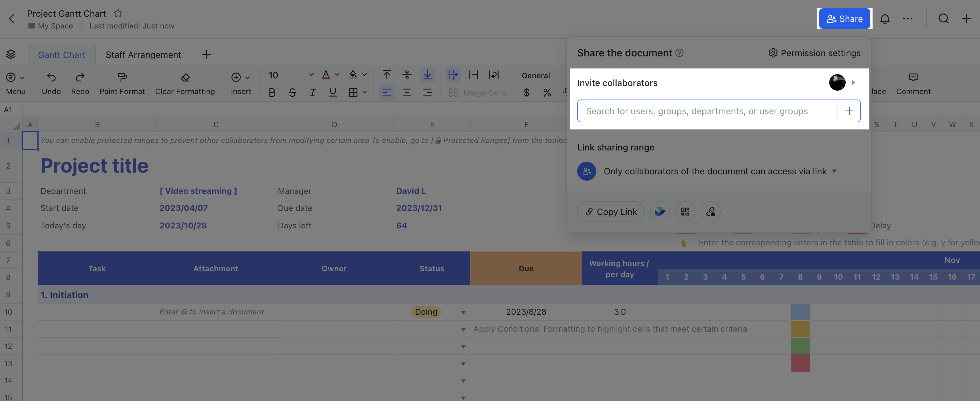This screenshot has height=401, width=980.
Task: Click Clear Formatting eraser icon
Action: (x=185, y=77)
